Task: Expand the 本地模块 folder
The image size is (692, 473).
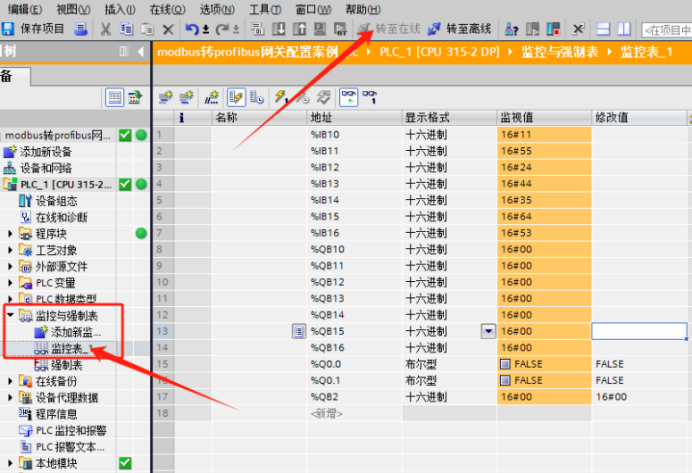Action: tap(10, 463)
